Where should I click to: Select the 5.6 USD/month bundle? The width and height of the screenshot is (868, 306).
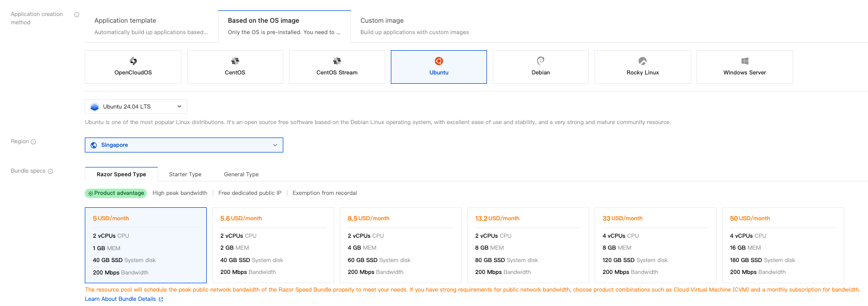pos(273,245)
